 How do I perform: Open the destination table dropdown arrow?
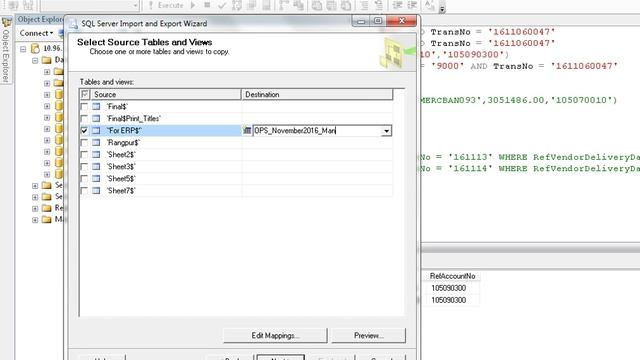pos(386,131)
